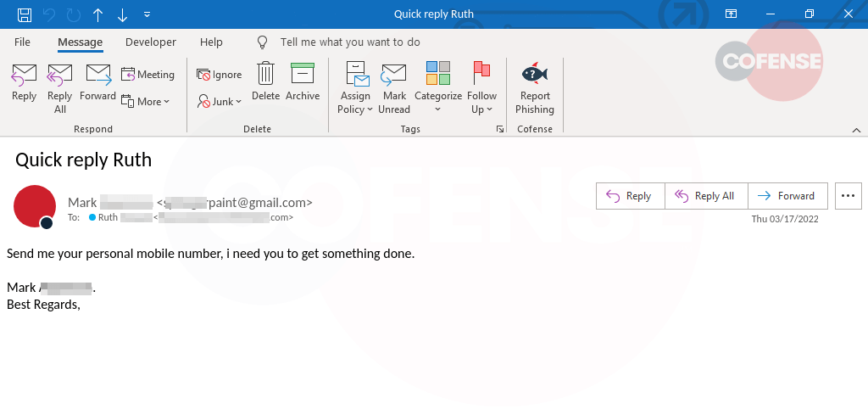868x409 pixels.
Task: Open the File menu tab
Action: [x=23, y=42]
